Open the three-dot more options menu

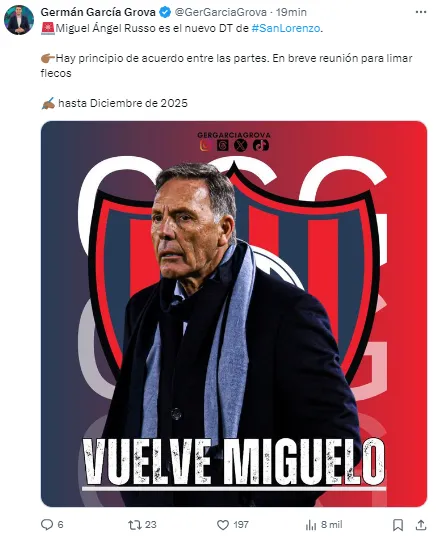coord(421,12)
